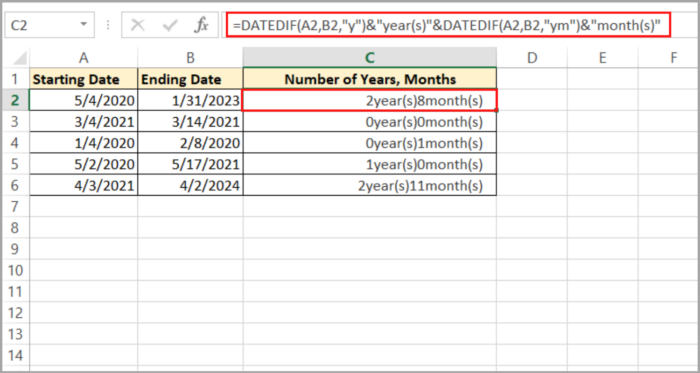
Task: Select column A header
Action: [x=83, y=58]
